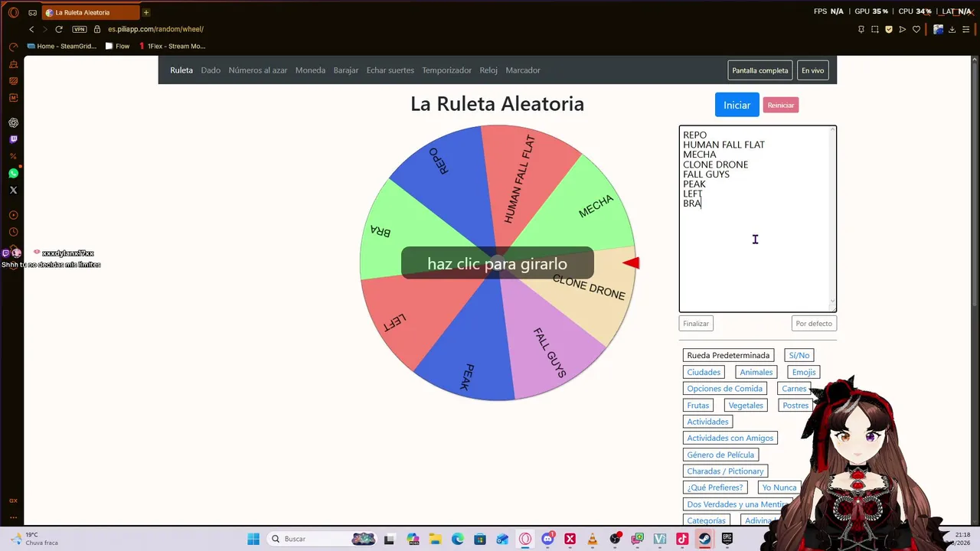Toggle the VPN badge in address bar
The height and width of the screenshot is (551, 980).
point(80,29)
